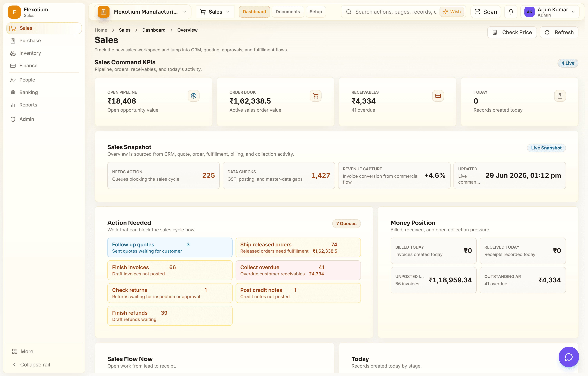
Task: Click the Unposted invoices ₹1,18,959.34 tile
Action: click(433, 280)
